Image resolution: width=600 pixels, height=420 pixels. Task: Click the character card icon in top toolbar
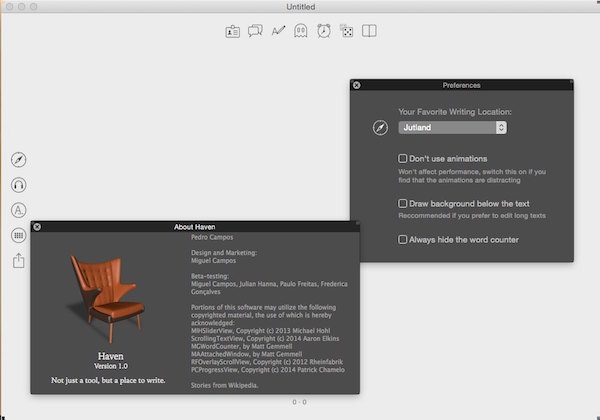[232, 31]
